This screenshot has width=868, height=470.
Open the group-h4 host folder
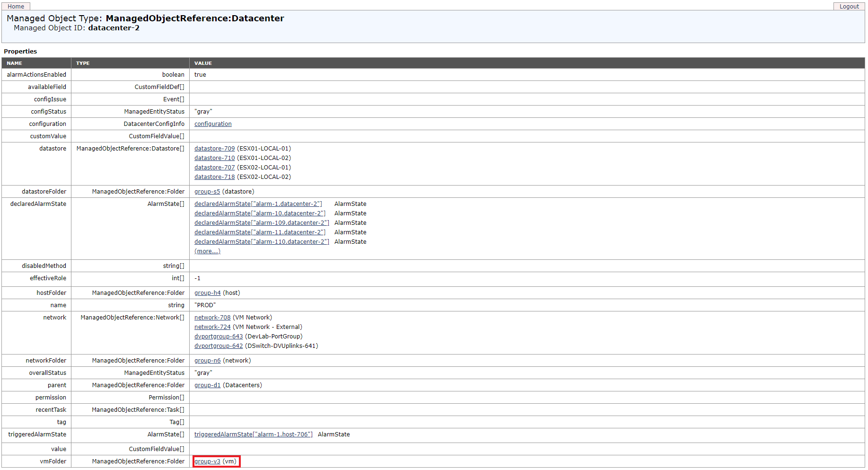click(x=207, y=293)
